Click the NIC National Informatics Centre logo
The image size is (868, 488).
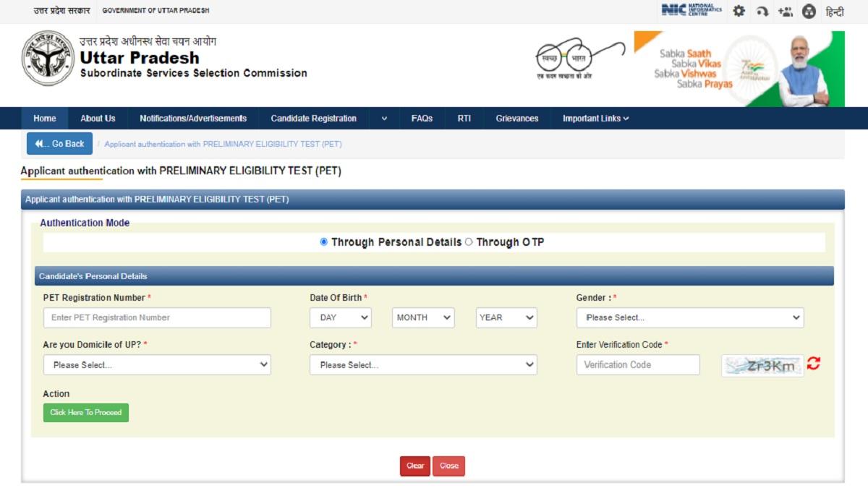pyautogui.click(x=691, y=10)
